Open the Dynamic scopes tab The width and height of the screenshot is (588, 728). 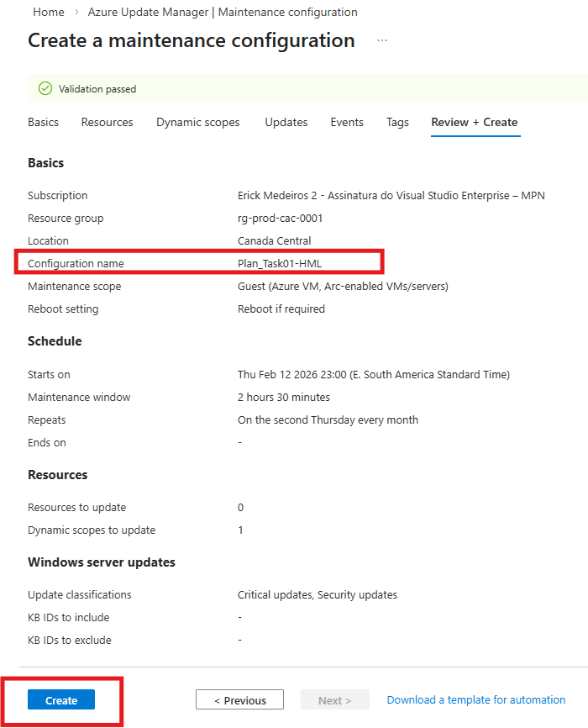click(197, 123)
